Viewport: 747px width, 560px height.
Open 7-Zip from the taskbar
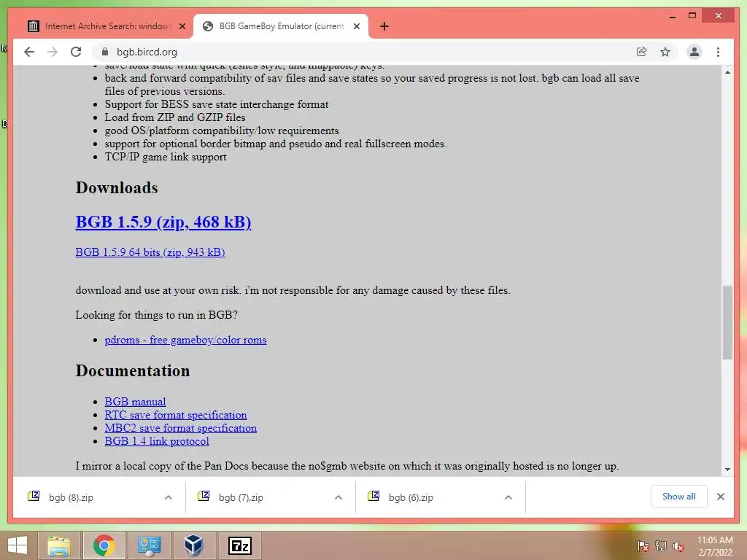(x=239, y=545)
